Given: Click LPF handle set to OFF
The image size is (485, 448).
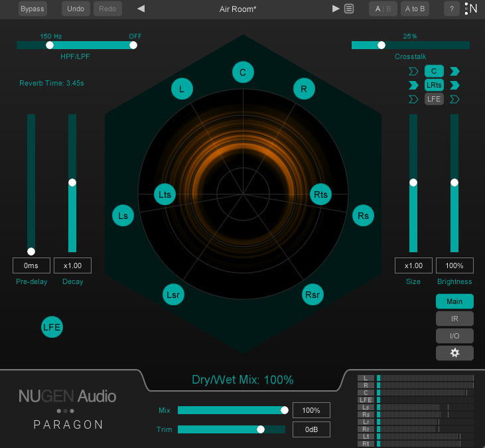Looking at the screenshot, I should point(133,45).
